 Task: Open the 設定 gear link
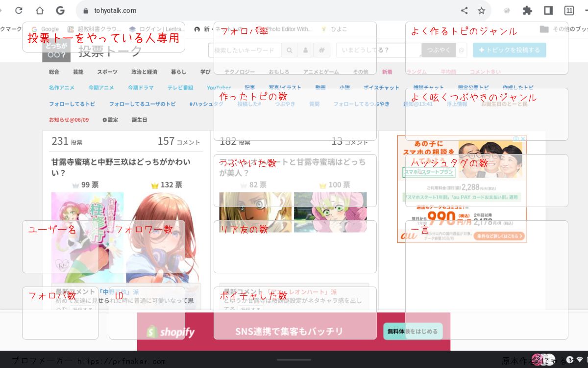(110, 120)
